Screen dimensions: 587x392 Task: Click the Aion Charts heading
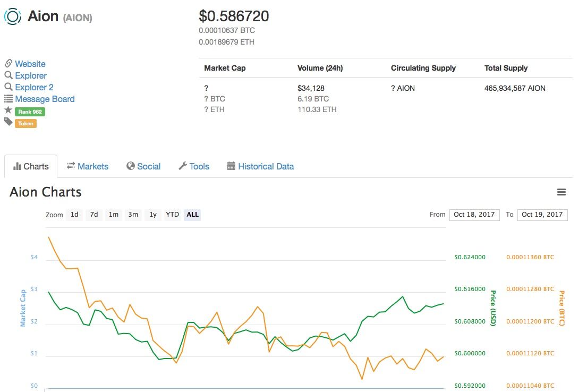(x=46, y=192)
